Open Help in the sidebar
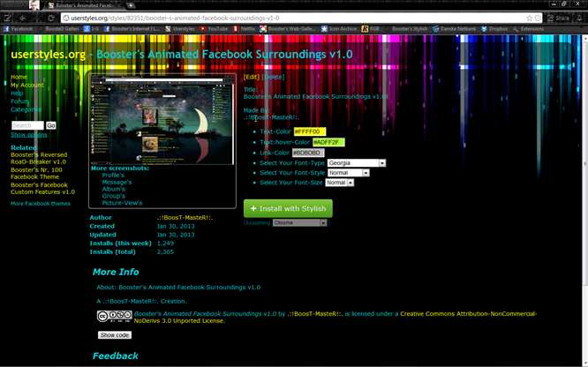 17,93
